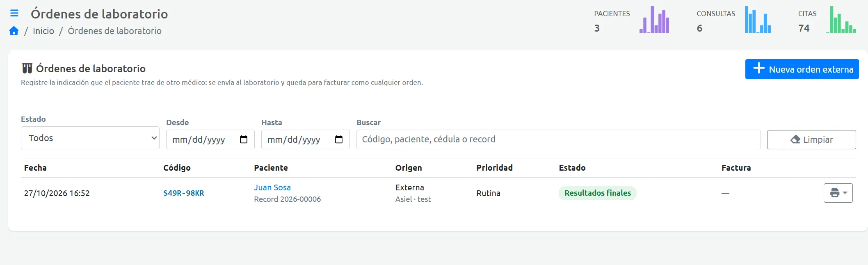Click the Rutina priority cell

488,193
